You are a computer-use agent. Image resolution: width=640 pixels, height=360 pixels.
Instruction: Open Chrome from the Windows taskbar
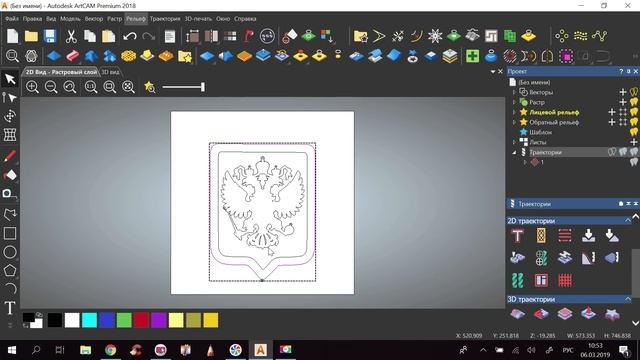tap(110, 350)
